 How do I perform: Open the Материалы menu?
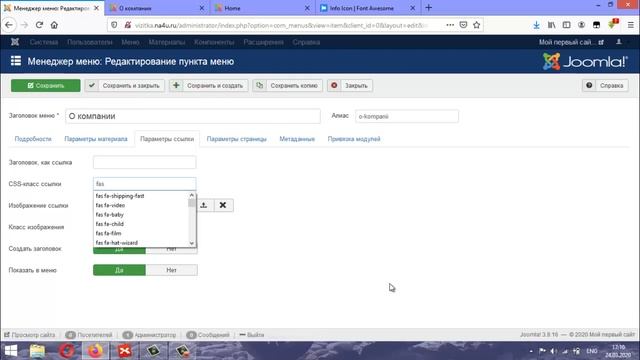point(167,42)
